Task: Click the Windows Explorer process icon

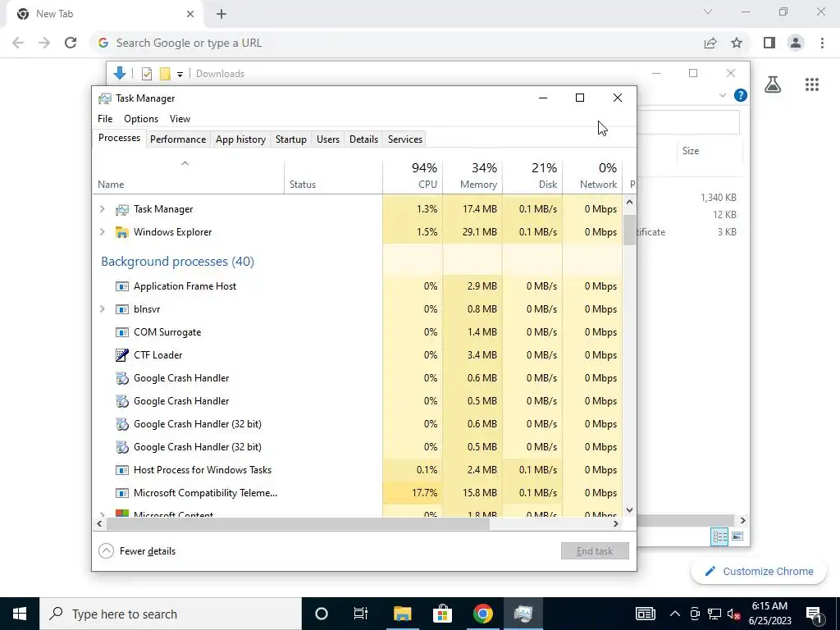Action: coord(122,232)
